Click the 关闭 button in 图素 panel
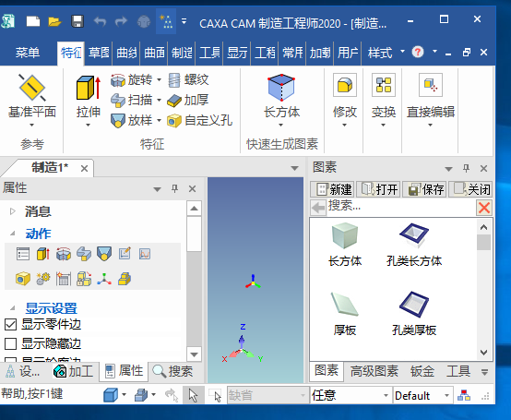The height and width of the screenshot is (420, 511). click(471, 189)
